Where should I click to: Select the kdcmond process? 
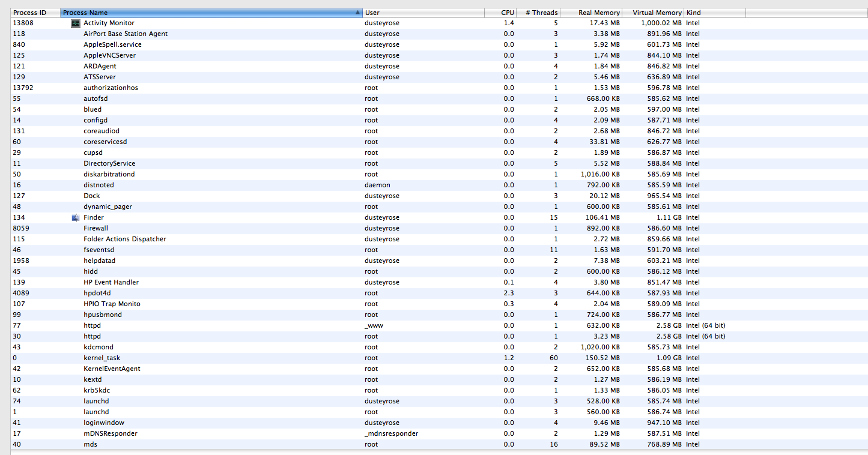tap(439, 347)
